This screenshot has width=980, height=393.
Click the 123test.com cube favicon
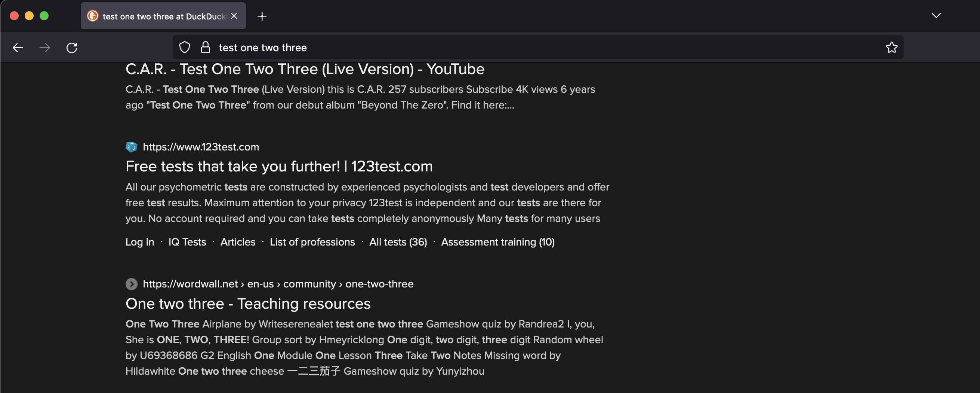pos(131,147)
